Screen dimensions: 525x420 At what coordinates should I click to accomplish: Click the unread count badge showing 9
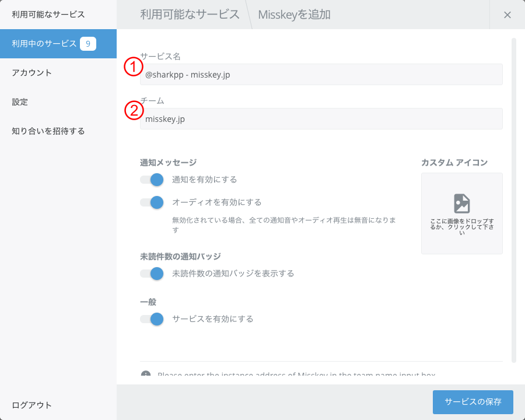[x=88, y=44]
